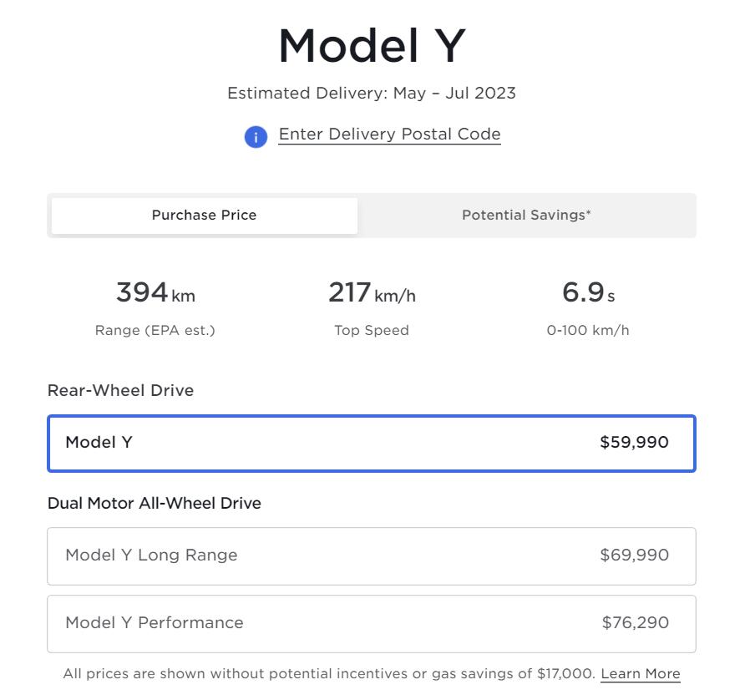Click the Model Y page heading

click(x=375, y=44)
